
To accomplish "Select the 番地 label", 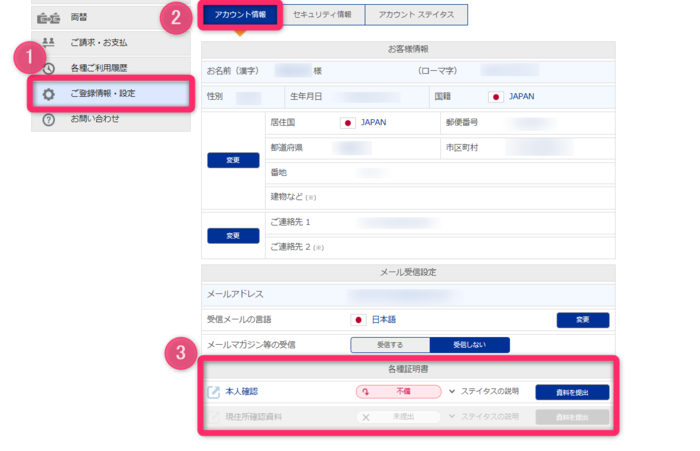I will (279, 172).
